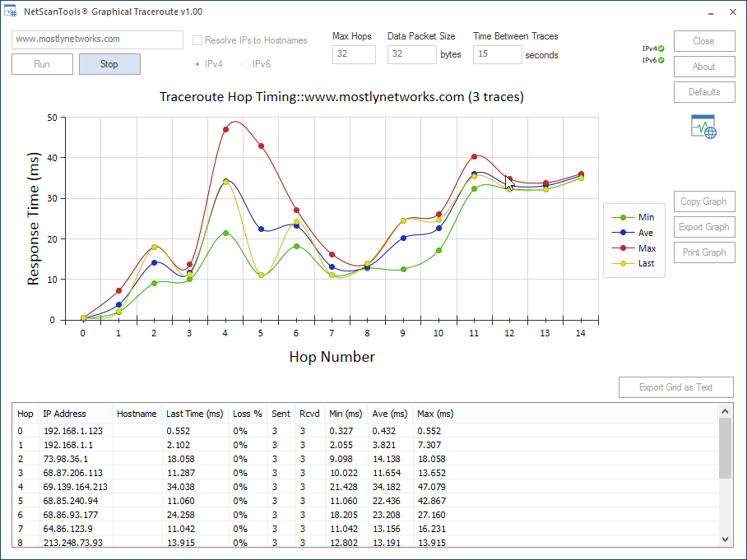Click the Sent column header
The height and width of the screenshot is (560, 747).
click(281, 414)
